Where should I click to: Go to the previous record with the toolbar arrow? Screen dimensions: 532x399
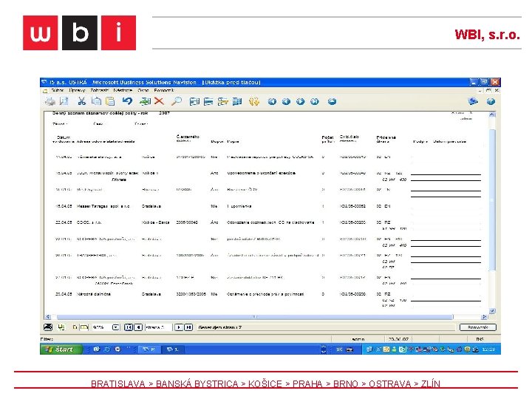point(287,101)
